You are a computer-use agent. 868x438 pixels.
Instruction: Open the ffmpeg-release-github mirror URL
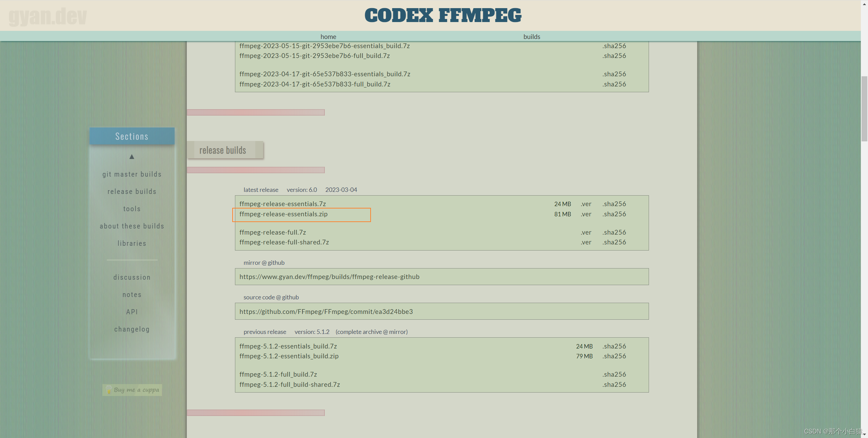click(x=329, y=277)
